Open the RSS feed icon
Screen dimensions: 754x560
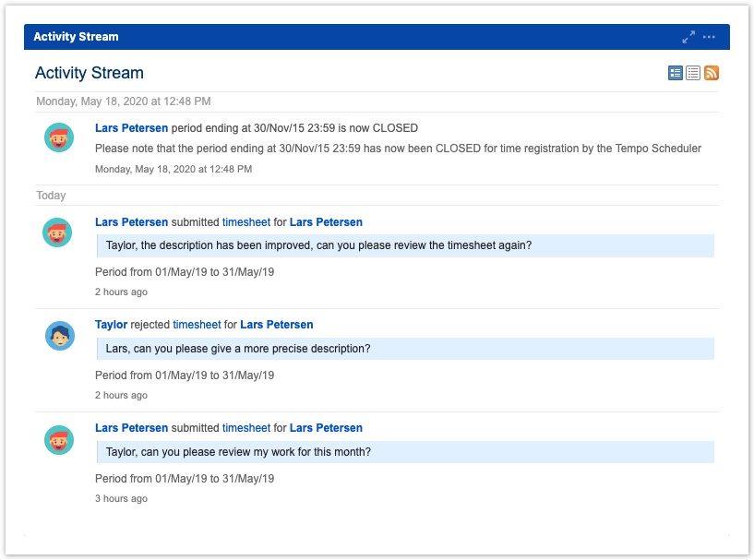[712, 73]
